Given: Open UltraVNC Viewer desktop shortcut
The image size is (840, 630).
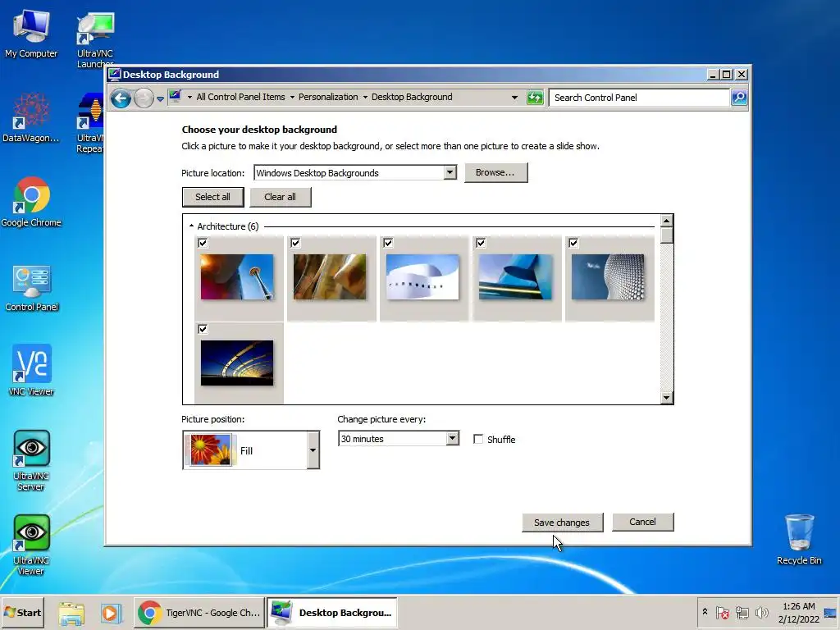Looking at the screenshot, I should click(31, 546).
